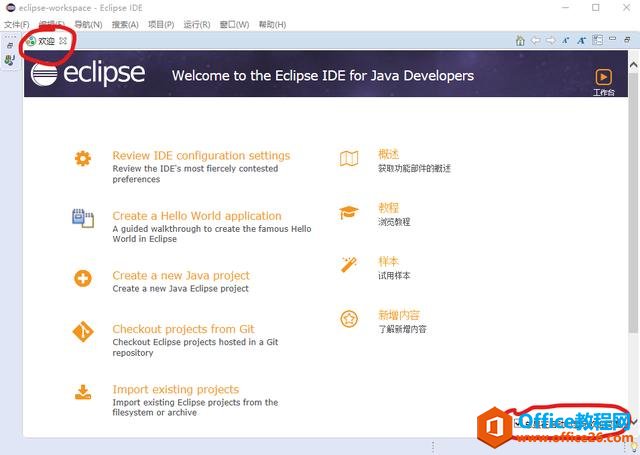
Task: Click text '试用样本'
Action: click(394, 275)
